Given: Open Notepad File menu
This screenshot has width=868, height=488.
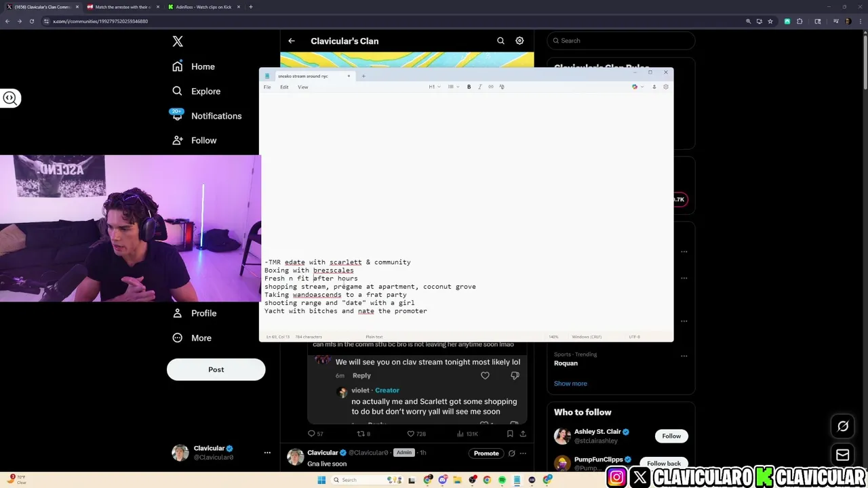Looking at the screenshot, I should tap(267, 87).
